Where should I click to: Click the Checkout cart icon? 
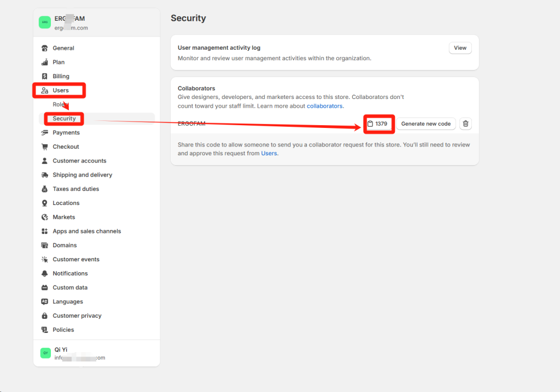point(45,147)
